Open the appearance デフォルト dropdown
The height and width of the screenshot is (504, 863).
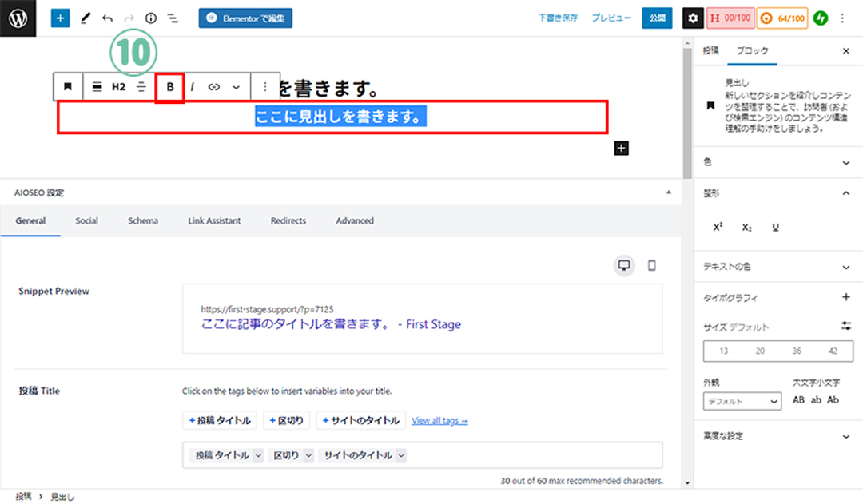click(742, 401)
